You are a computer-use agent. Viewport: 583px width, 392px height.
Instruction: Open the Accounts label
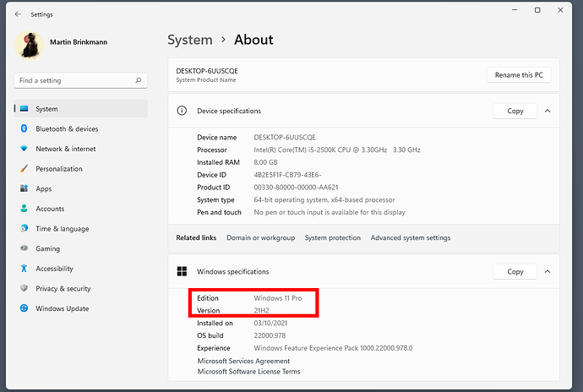click(50, 209)
